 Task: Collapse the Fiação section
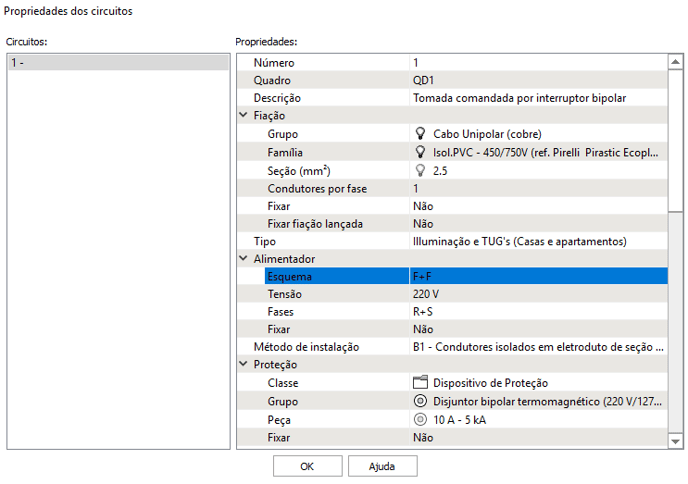pos(243,116)
